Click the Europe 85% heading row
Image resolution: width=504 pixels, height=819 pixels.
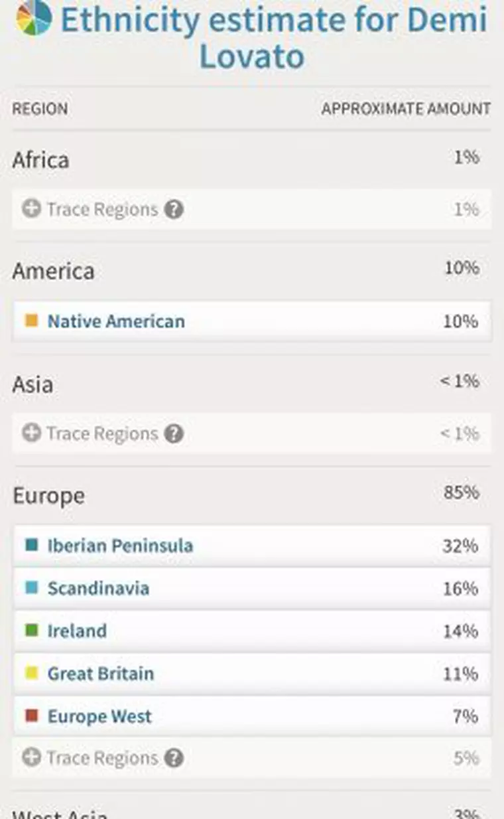point(251,495)
